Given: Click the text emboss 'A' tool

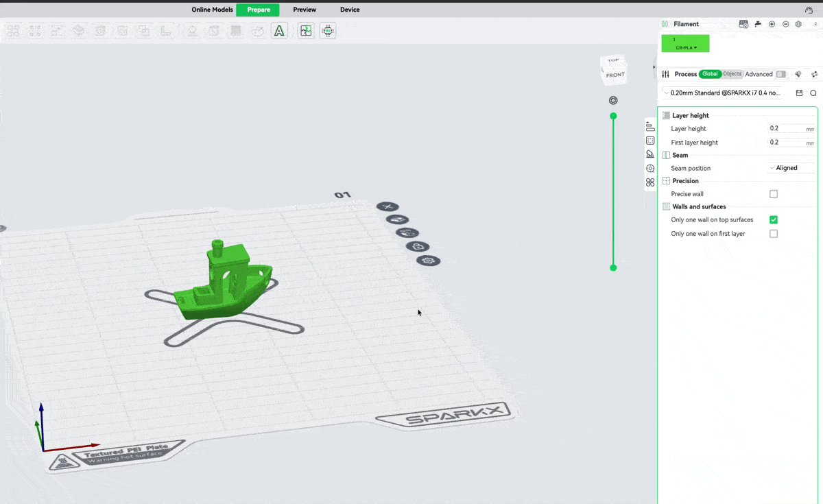Looking at the screenshot, I should (x=279, y=31).
